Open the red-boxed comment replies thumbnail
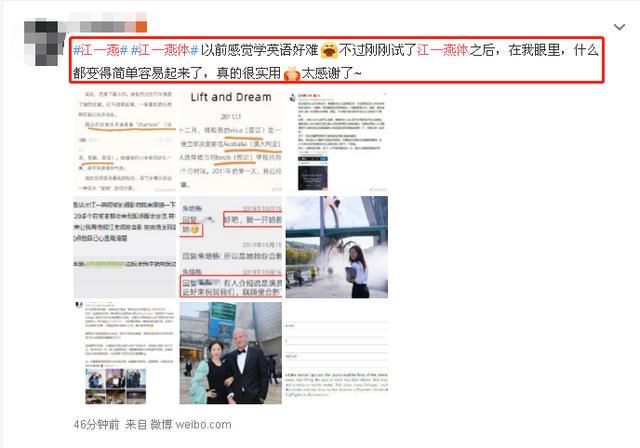 pyautogui.click(x=231, y=247)
